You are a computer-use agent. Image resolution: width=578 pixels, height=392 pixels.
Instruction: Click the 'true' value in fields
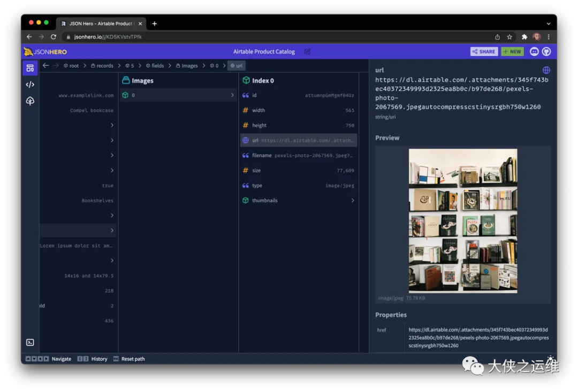(108, 186)
